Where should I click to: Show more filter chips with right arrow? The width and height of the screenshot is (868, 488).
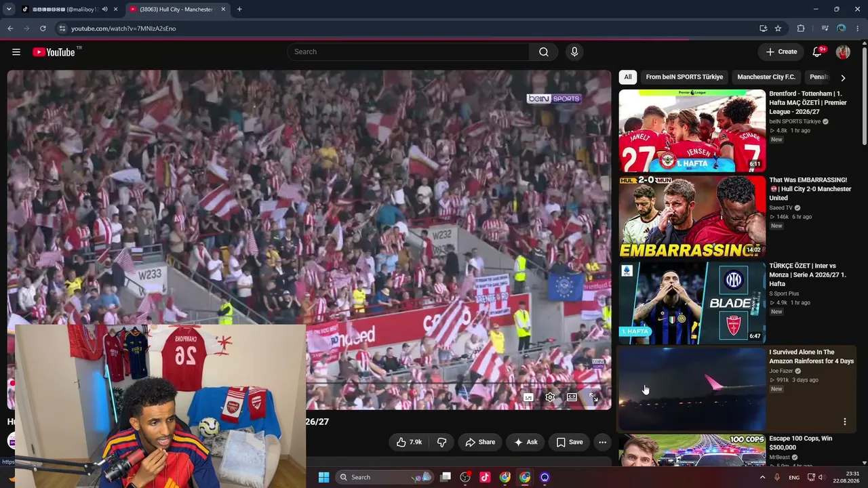[x=843, y=78]
